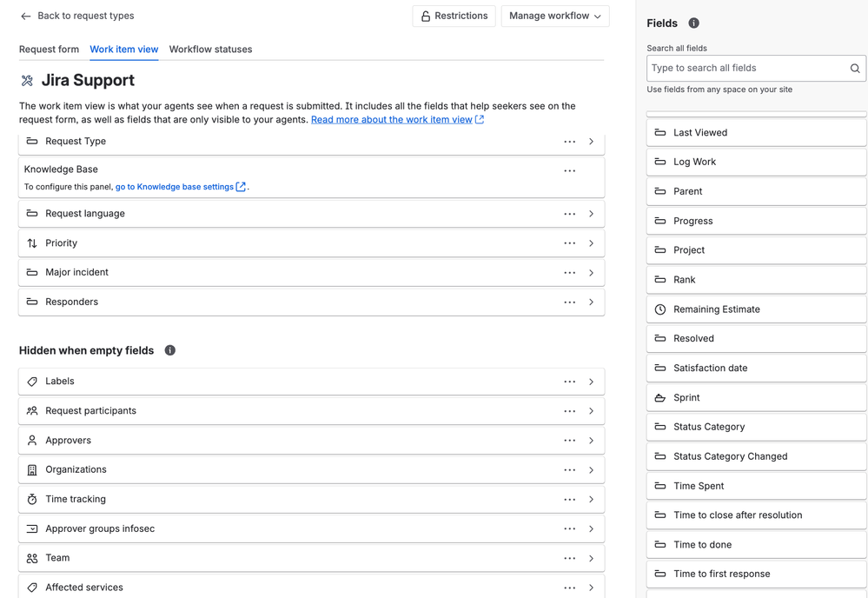Select the Time to first response field

[756, 575]
